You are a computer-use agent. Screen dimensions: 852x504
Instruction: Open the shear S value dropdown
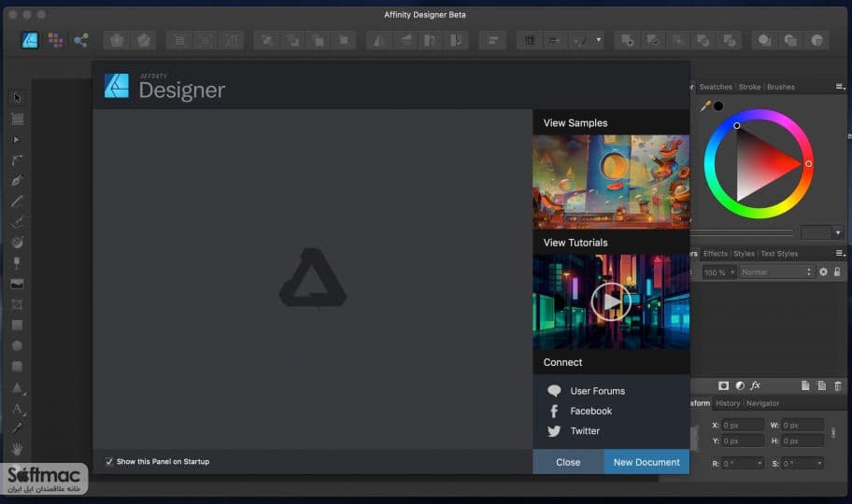[819, 463]
